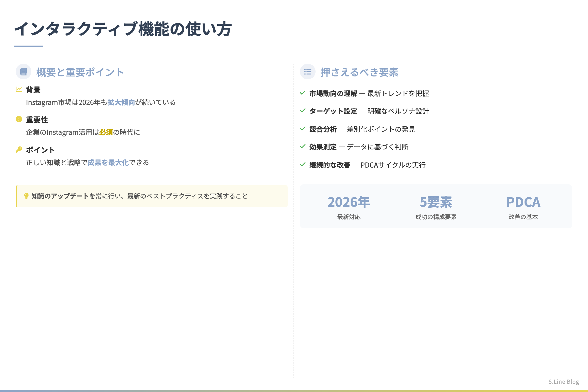588x392 pixels.
Task: Click the highlighted word 拡大傾向
Action: click(x=121, y=102)
